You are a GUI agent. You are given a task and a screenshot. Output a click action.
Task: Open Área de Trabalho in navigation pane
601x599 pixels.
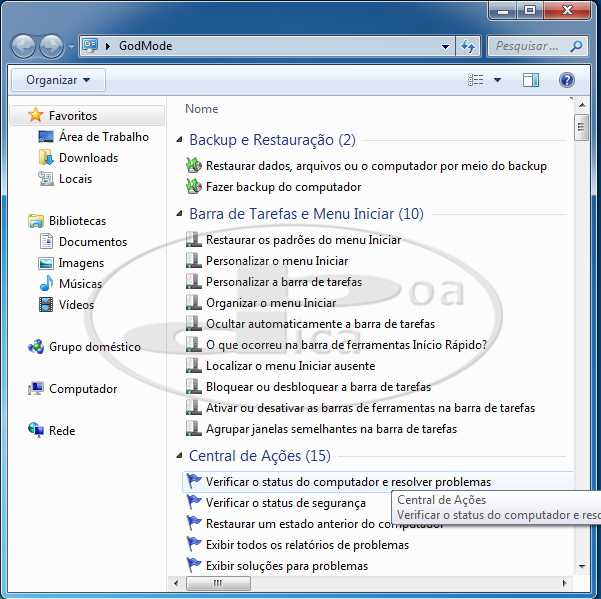(x=103, y=137)
